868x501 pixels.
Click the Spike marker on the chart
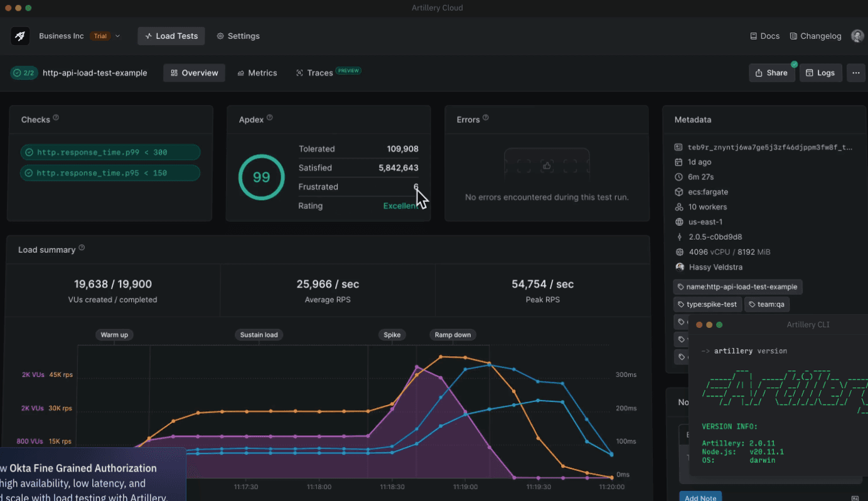(392, 335)
